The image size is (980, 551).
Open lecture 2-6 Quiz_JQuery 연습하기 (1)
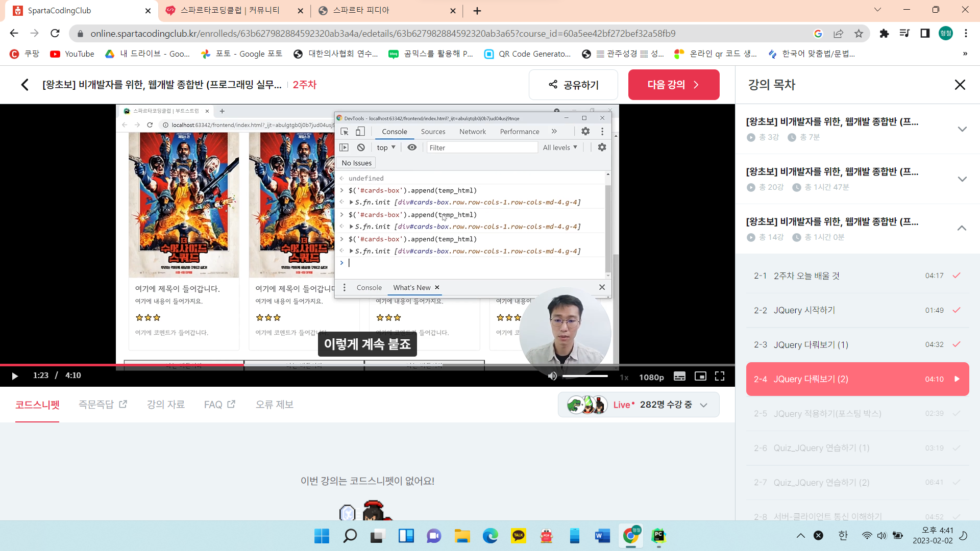point(857,448)
